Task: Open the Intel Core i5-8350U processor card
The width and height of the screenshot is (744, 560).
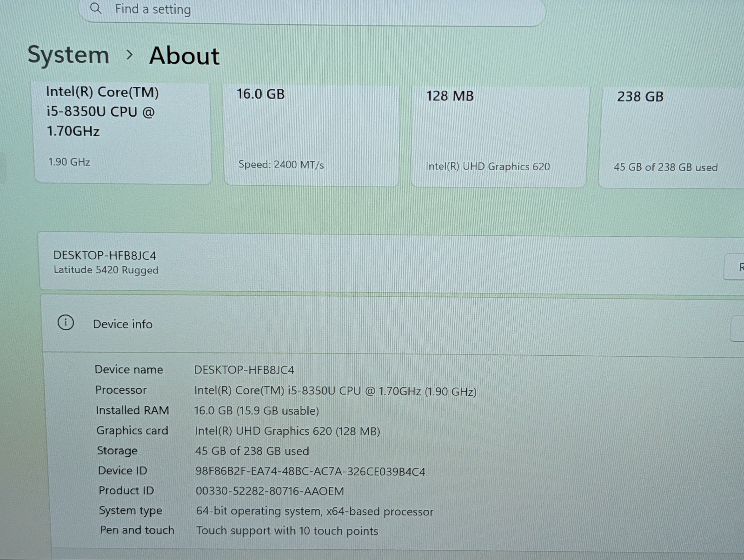Action: pos(123,133)
